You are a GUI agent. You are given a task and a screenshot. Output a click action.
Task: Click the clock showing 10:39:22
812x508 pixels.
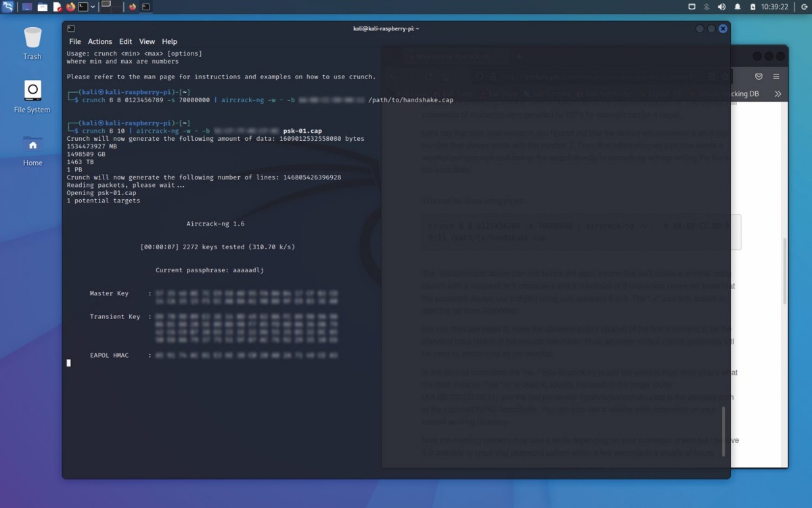coord(775,7)
